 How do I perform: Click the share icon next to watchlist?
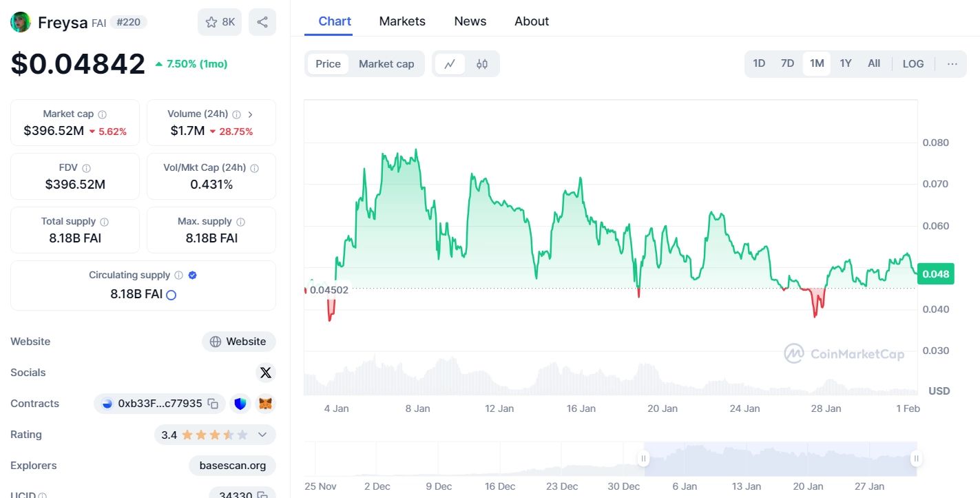[262, 22]
